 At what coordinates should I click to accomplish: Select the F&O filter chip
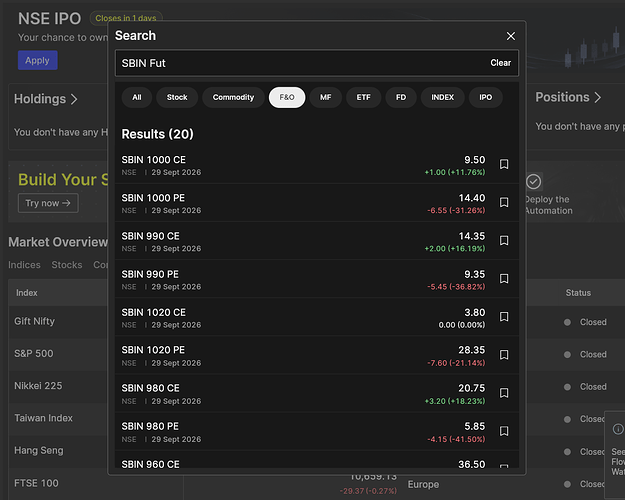point(287,97)
